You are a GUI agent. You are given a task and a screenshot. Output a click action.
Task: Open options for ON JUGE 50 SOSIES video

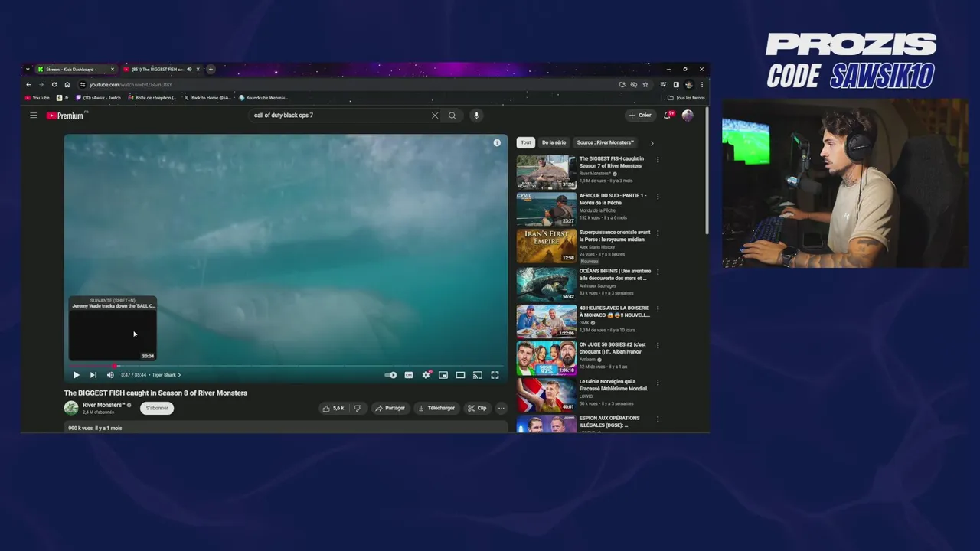pyautogui.click(x=658, y=346)
